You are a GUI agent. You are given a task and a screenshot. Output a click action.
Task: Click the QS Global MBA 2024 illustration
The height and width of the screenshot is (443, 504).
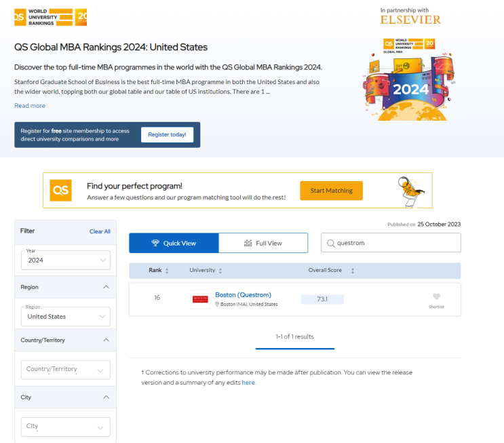coord(409,79)
